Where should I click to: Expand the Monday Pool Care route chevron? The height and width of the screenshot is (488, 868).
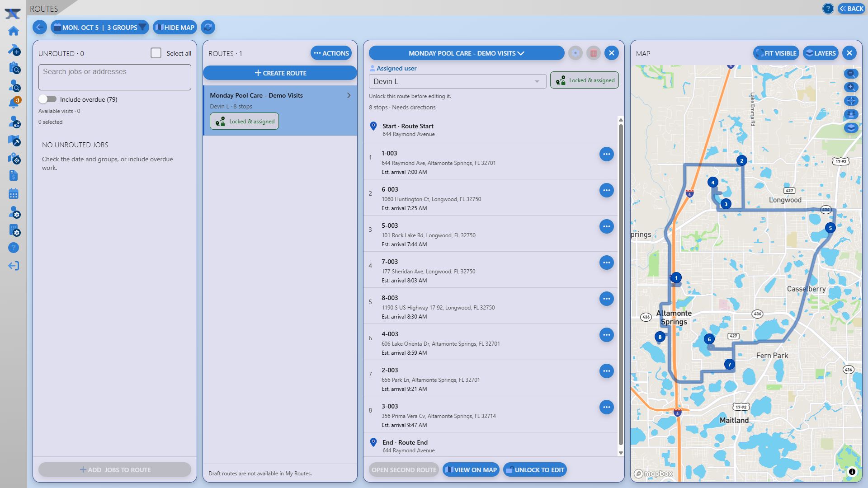tap(349, 95)
